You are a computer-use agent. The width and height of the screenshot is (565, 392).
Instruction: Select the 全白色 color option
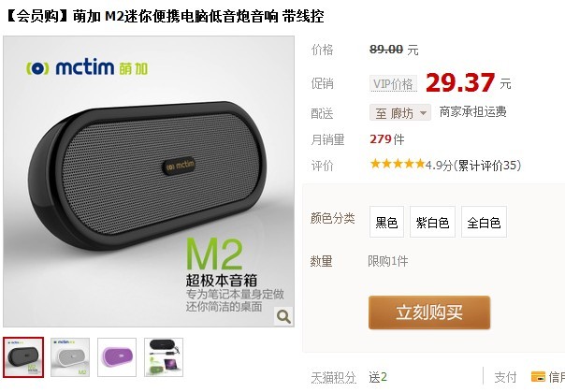coord(484,222)
